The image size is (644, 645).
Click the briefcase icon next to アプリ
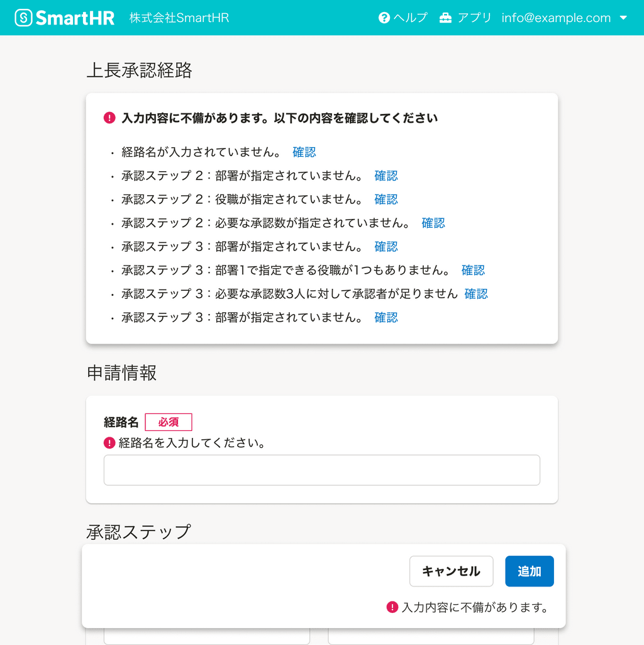point(445,18)
